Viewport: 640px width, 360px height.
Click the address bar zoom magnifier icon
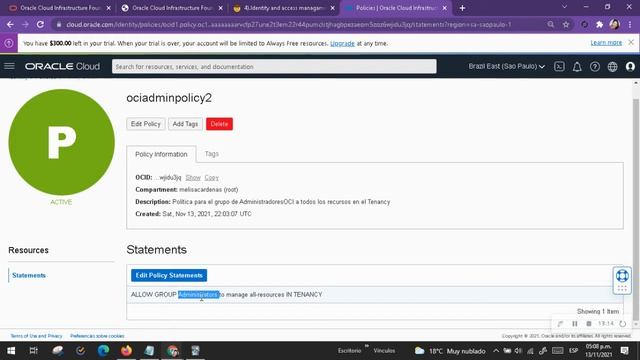point(551,24)
